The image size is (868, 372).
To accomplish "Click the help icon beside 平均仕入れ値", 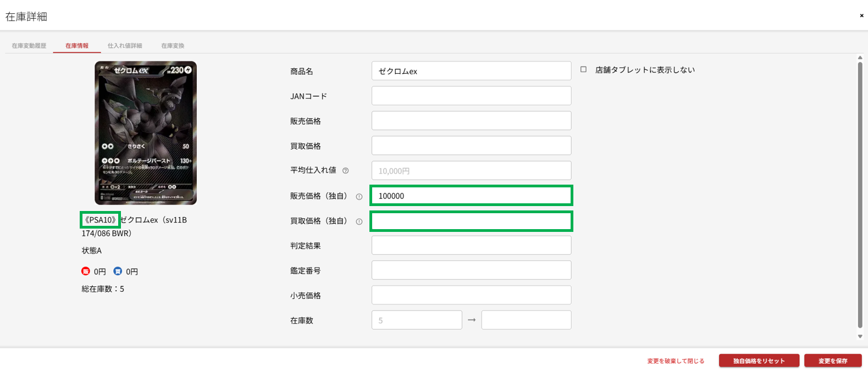I will [x=346, y=171].
